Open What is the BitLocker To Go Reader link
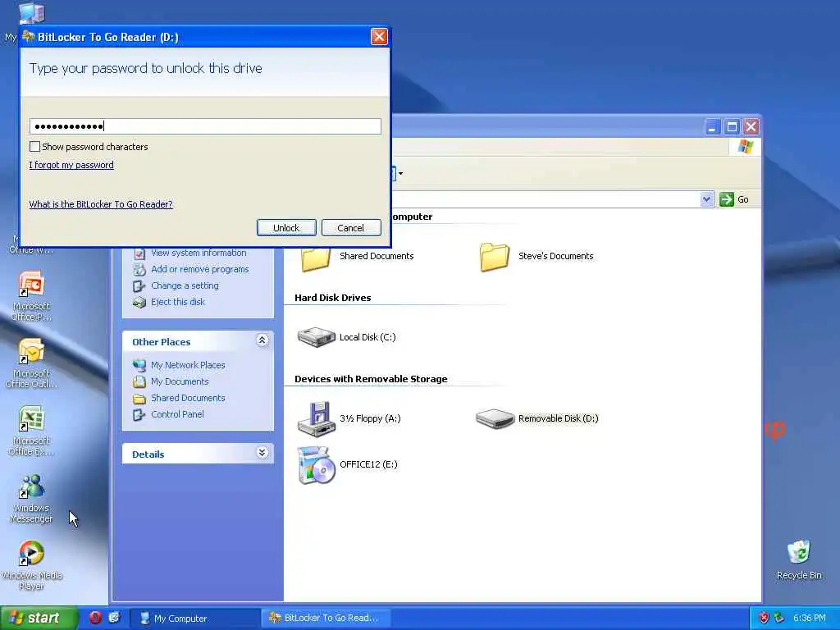 pyautogui.click(x=101, y=204)
